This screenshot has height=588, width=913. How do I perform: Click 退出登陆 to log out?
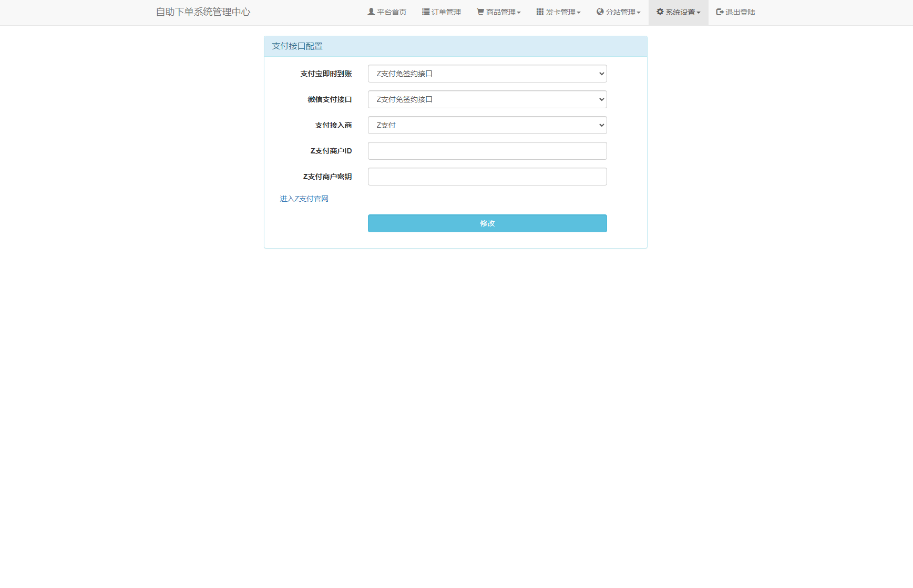click(735, 12)
